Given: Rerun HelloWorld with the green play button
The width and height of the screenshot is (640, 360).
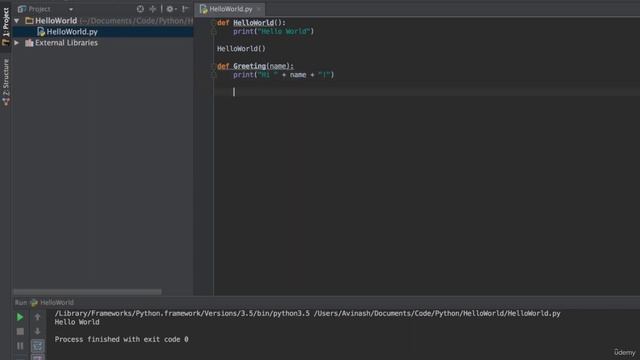Looking at the screenshot, I should (20, 317).
